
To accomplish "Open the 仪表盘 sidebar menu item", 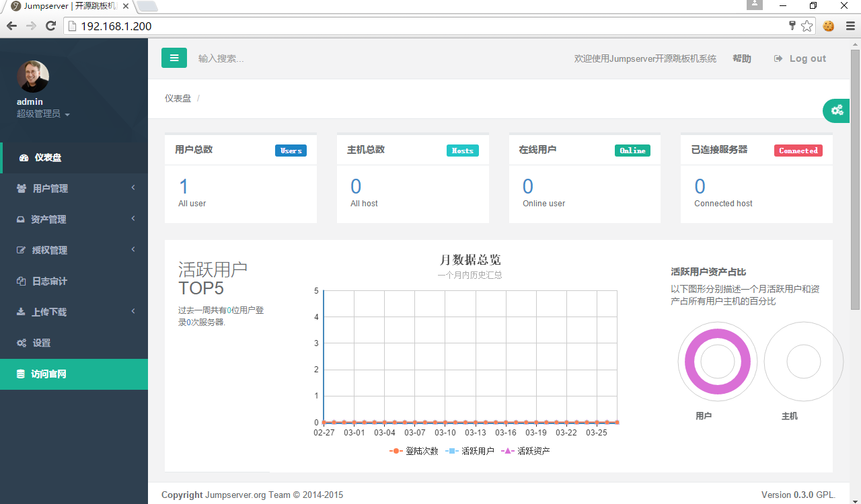I will [x=74, y=158].
